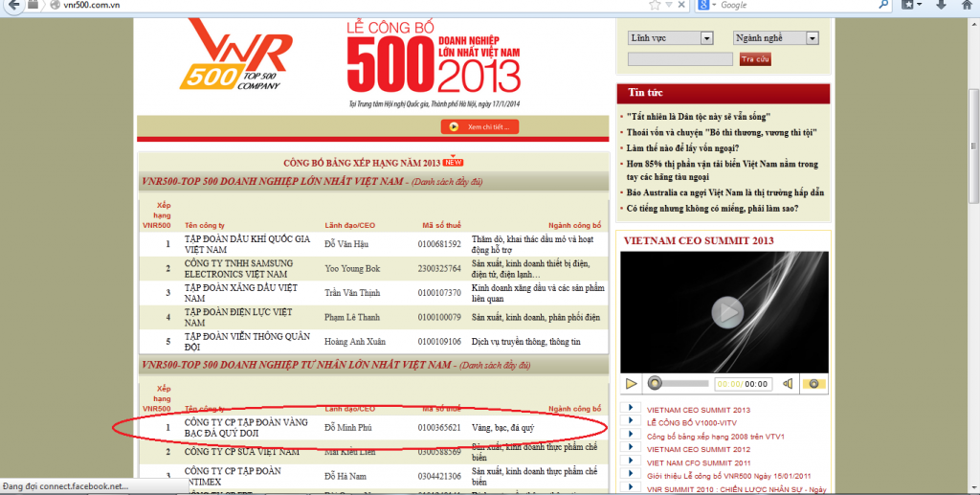This screenshot has height=495, width=980.
Task: Click CÔNG TY CP TẬP ĐOÀN INTIMEX
Action: [233, 476]
